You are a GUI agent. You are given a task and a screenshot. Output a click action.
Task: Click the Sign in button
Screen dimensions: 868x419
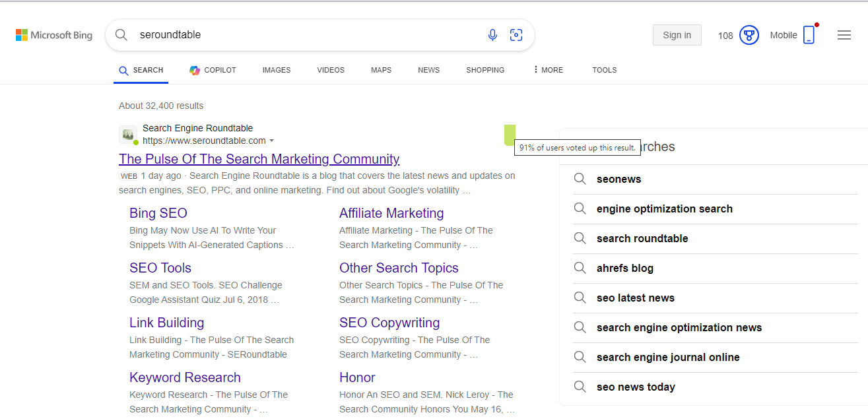click(x=677, y=35)
